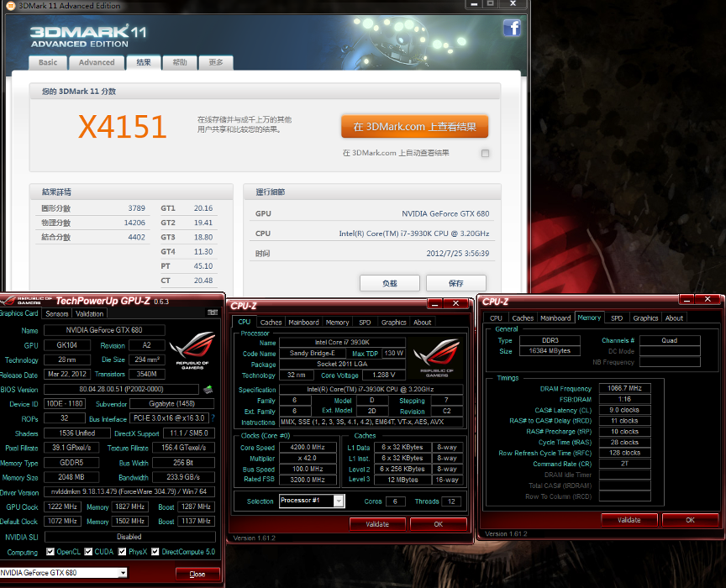Viewport: 726px width, 588px height.
Task: Open the Validation tab in GPU-Z
Action: (89, 313)
